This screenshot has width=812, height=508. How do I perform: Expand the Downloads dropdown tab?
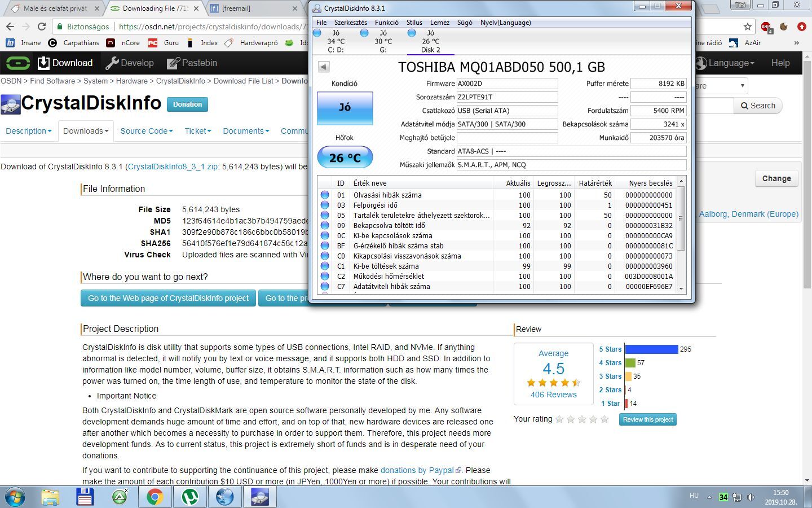coord(86,131)
